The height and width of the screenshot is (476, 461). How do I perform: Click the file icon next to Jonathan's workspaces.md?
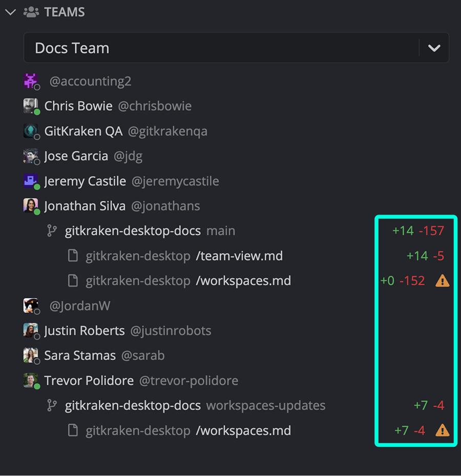pyautogui.click(x=72, y=280)
